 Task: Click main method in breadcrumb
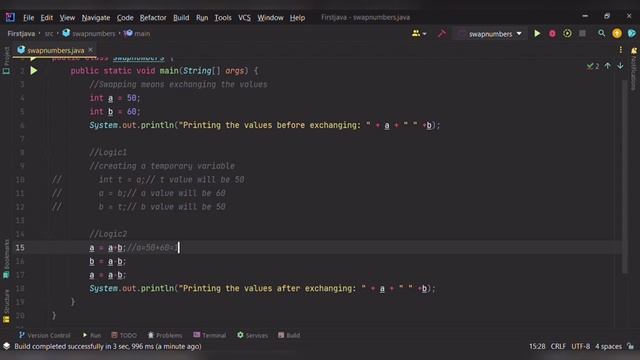coord(137,33)
